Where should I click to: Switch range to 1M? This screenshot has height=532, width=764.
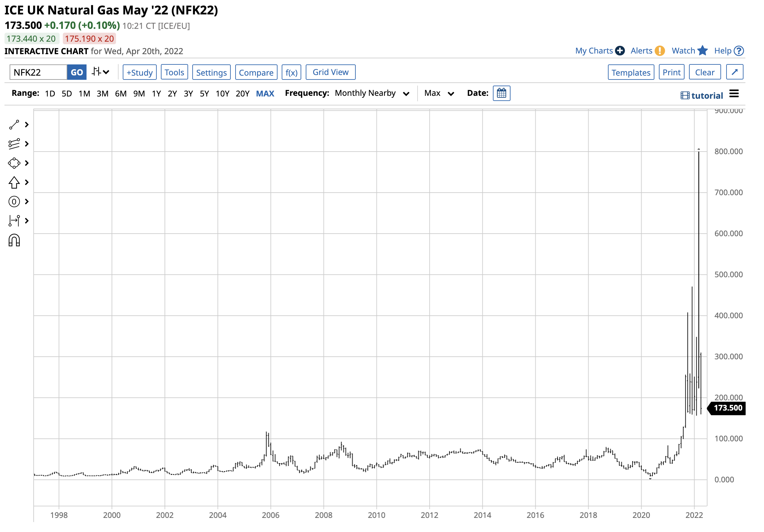[84, 94]
